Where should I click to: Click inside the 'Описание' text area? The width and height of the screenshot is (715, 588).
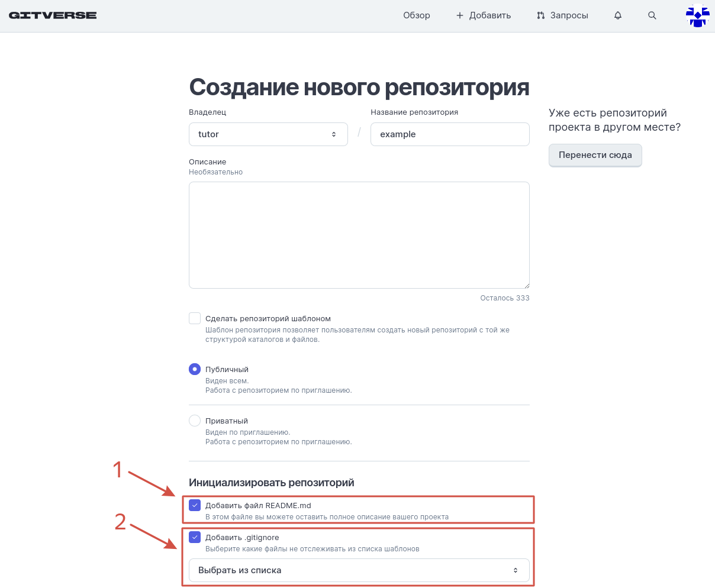point(359,235)
